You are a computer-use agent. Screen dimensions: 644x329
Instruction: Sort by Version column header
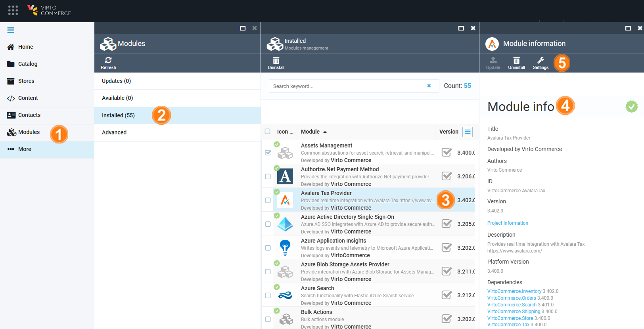pos(448,132)
